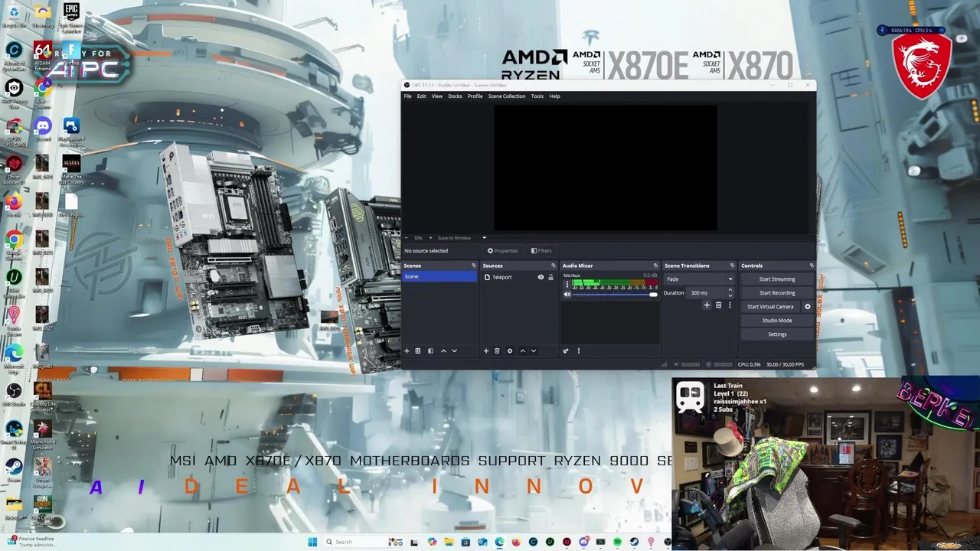The height and width of the screenshot is (551, 980).
Task: Increase transition duration stepper arrow
Action: coord(730,290)
